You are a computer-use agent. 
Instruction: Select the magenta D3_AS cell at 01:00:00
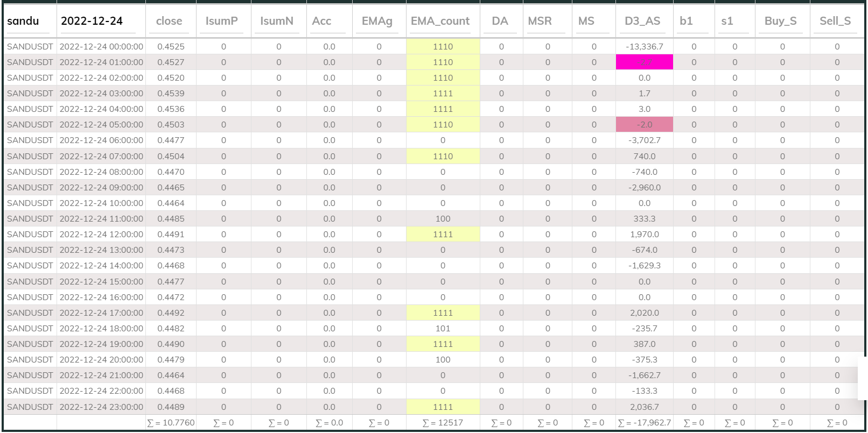pyautogui.click(x=644, y=62)
